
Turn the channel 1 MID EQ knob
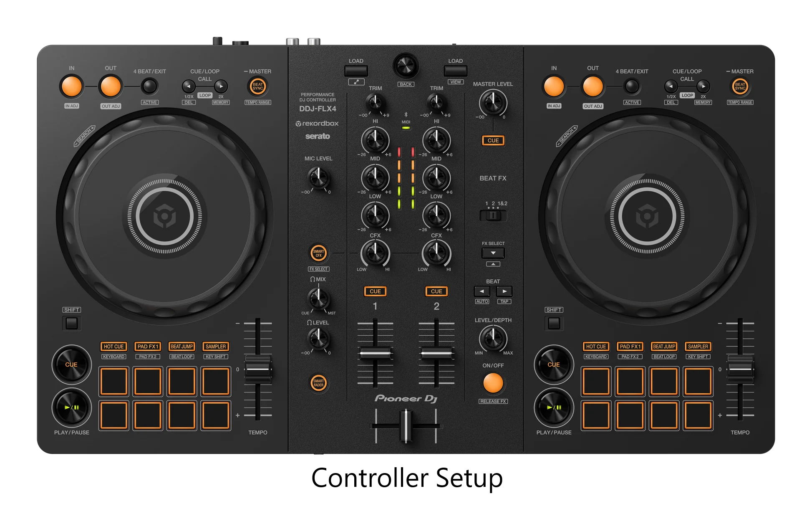[375, 178]
